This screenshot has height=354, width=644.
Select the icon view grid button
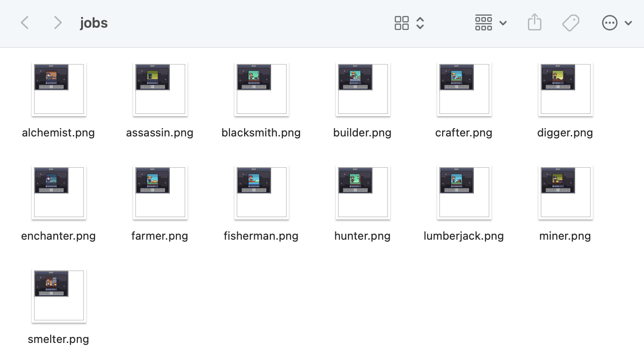click(402, 23)
